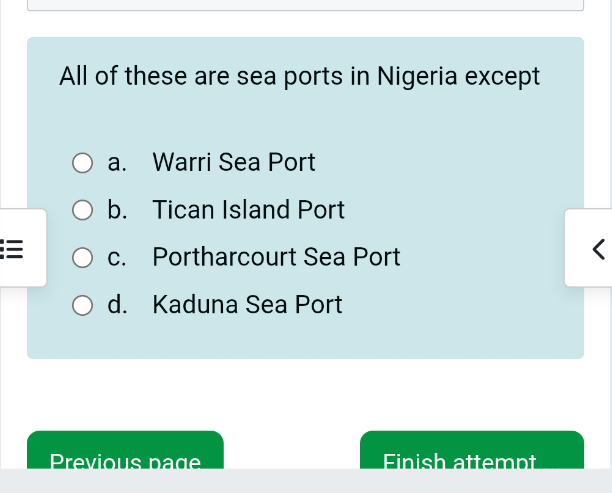Click the gray bar at the page bottom
Image resolution: width=612 pixels, height=493 pixels.
[305, 481]
